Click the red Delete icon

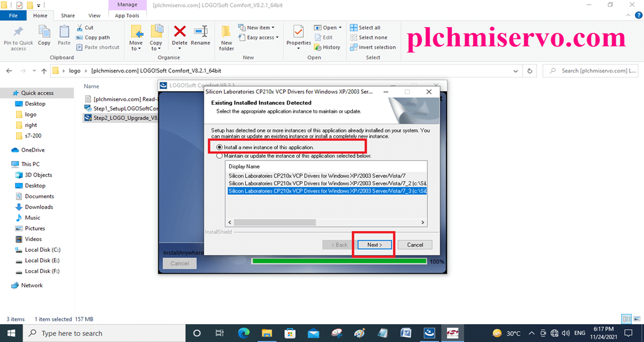pyautogui.click(x=180, y=31)
